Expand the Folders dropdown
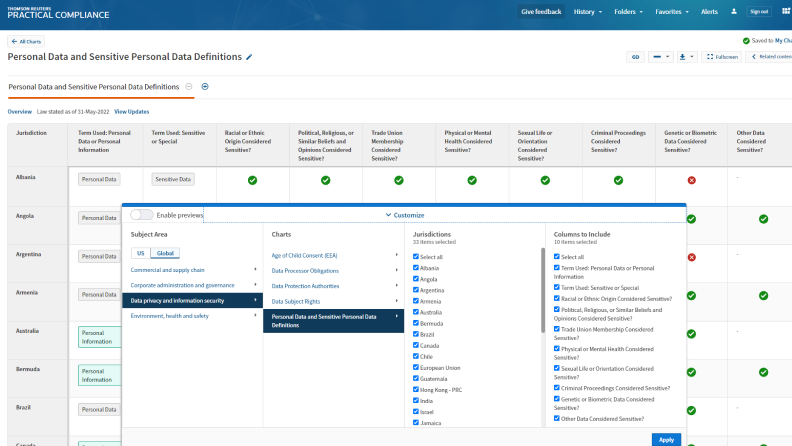 coord(627,12)
